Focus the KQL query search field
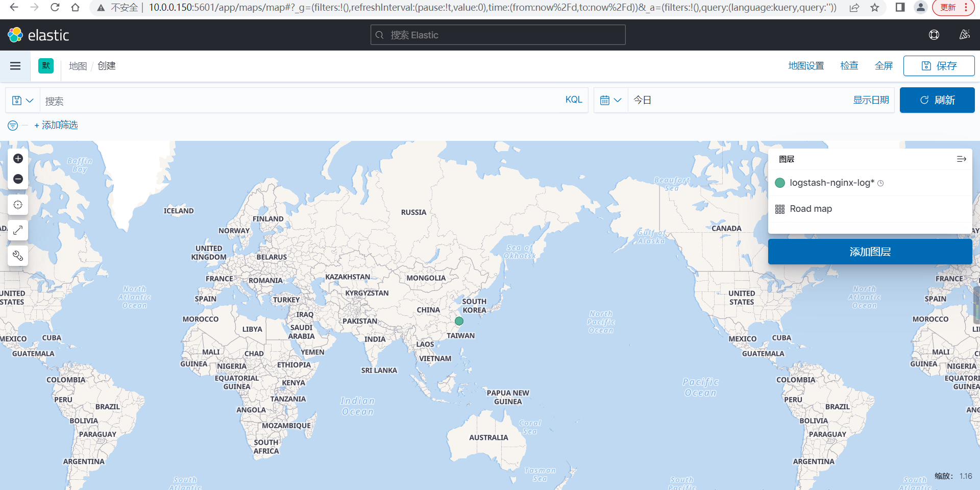 pyautogui.click(x=301, y=101)
